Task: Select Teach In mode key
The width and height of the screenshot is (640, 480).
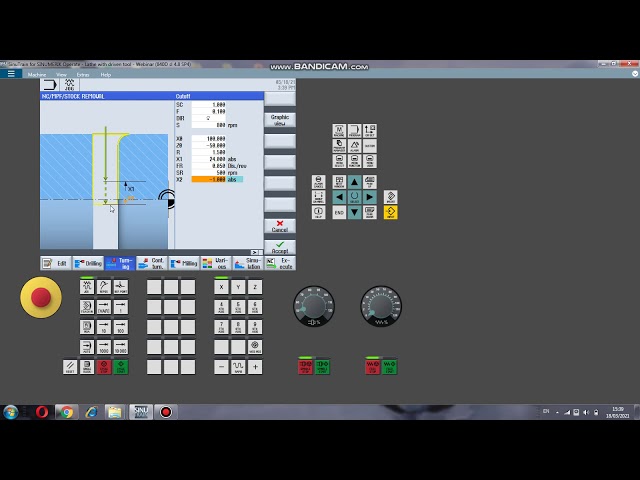Action: pos(87,307)
